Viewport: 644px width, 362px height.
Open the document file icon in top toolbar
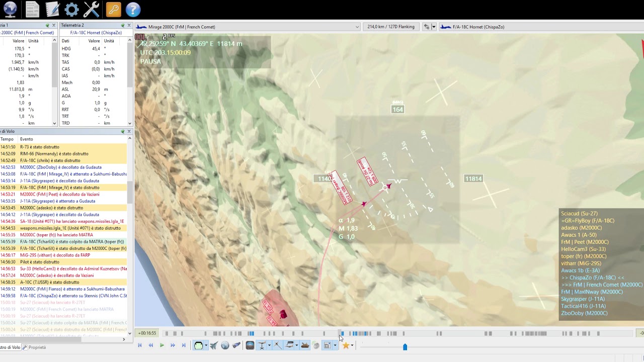click(x=32, y=9)
